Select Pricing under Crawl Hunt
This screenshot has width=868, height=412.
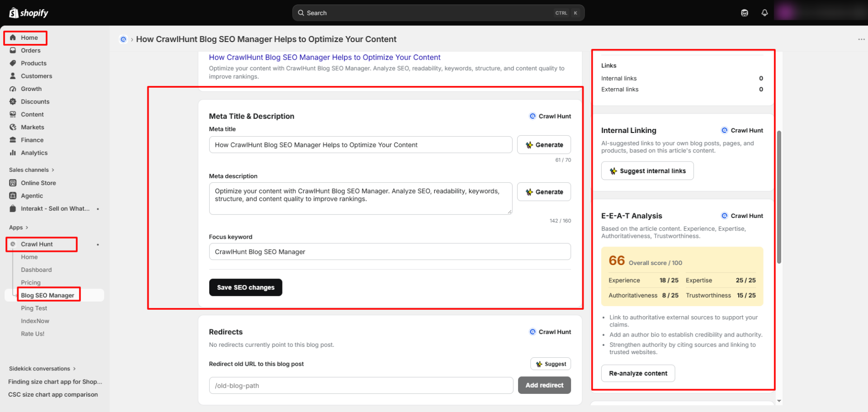pyautogui.click(x=31, y=283)
